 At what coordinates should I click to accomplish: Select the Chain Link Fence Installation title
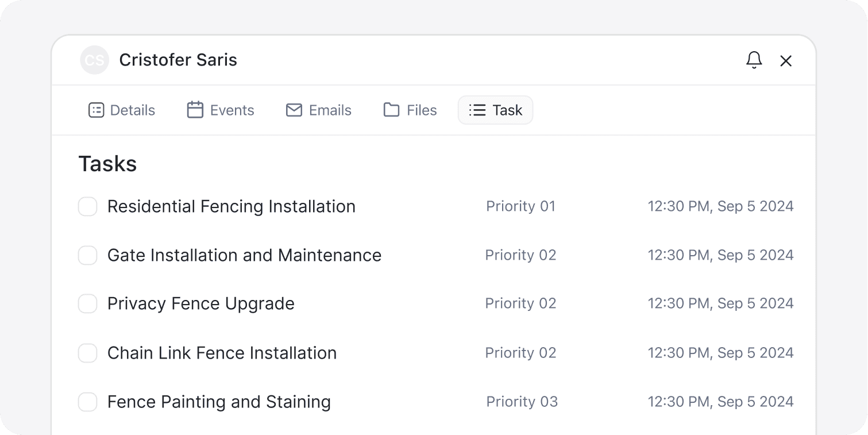tap(222, 353)
